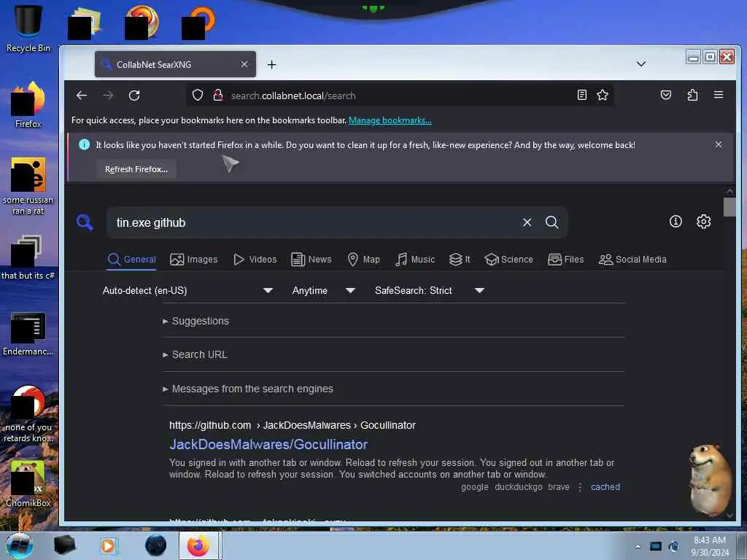Switch to the Map category tab
747x560 pixels.
363,260
